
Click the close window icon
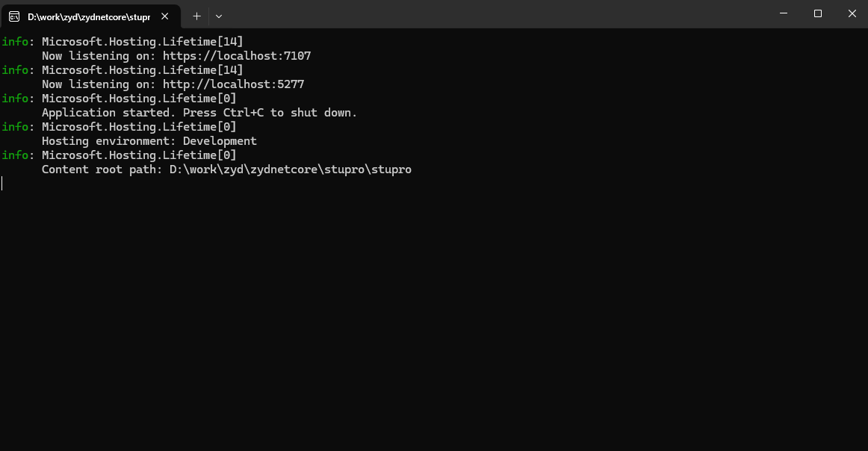click(852, 13)
